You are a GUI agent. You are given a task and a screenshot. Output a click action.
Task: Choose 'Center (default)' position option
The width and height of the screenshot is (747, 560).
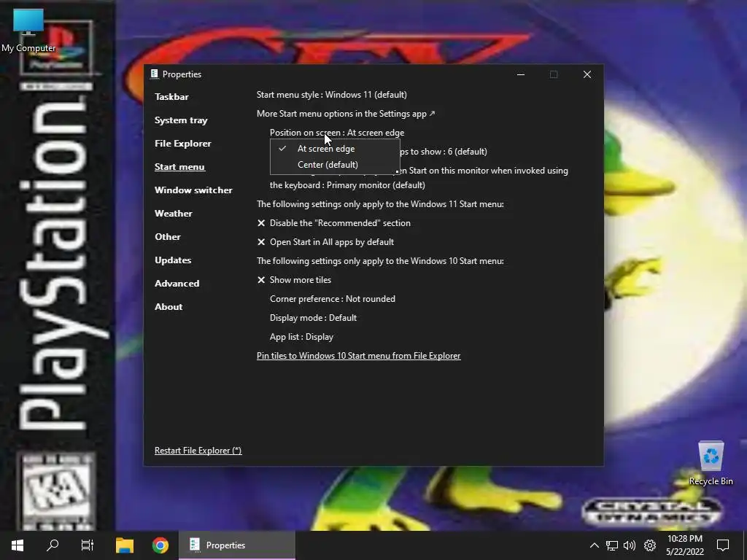click(335, 165)
